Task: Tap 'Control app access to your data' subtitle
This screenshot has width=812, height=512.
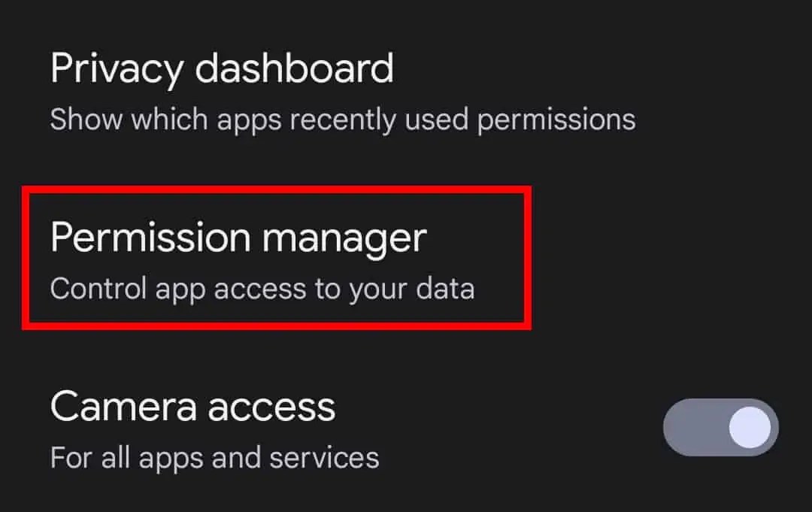Action: (x=262, y=287)
